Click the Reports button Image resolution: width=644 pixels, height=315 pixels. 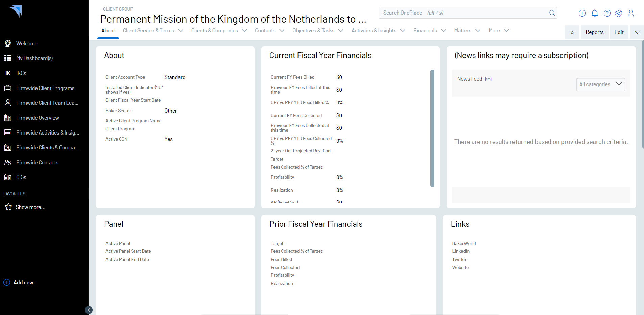coord(594,32)
